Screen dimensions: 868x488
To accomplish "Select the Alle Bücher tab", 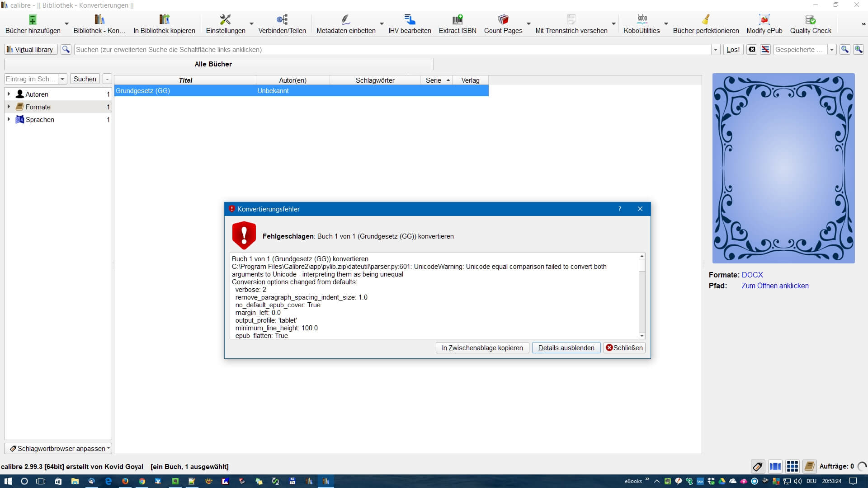I will 213,64.
